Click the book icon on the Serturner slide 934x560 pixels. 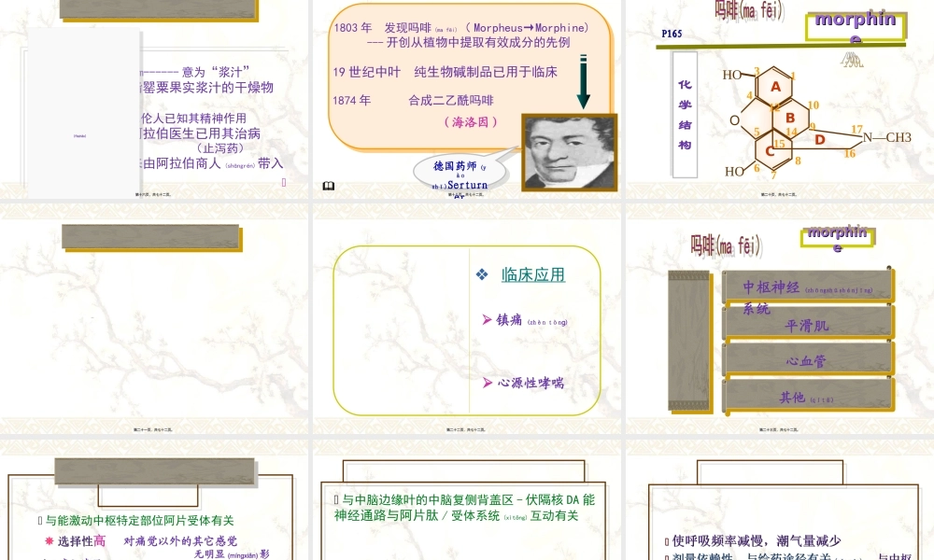[x=330, y=187]
